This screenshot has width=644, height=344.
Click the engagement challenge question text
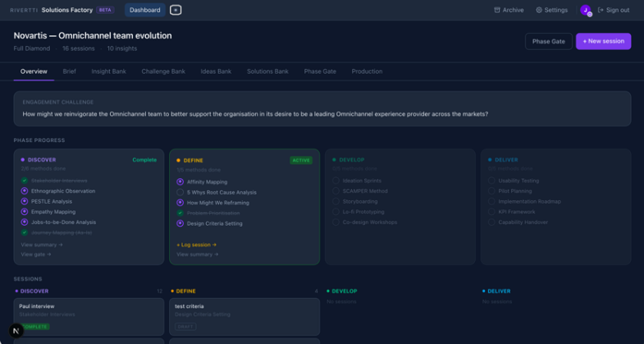coord(255,114)
